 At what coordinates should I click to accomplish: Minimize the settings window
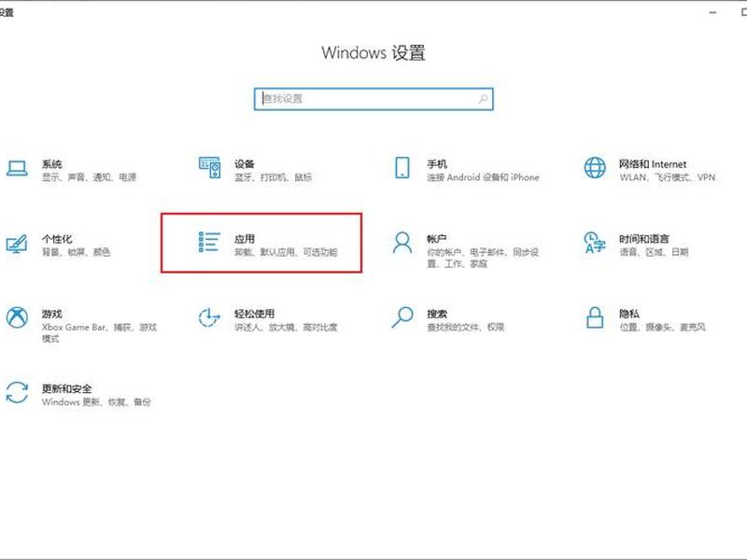coord(712,12)
